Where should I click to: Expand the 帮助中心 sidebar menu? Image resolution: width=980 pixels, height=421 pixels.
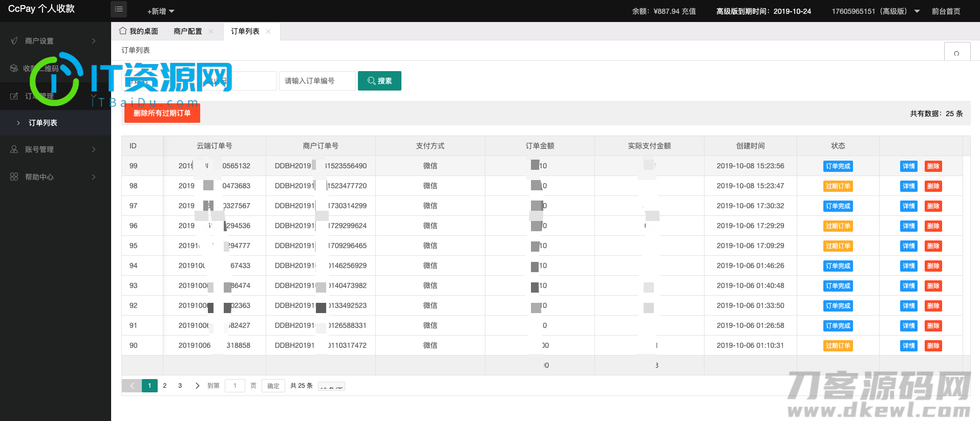[x=55, y=177]
